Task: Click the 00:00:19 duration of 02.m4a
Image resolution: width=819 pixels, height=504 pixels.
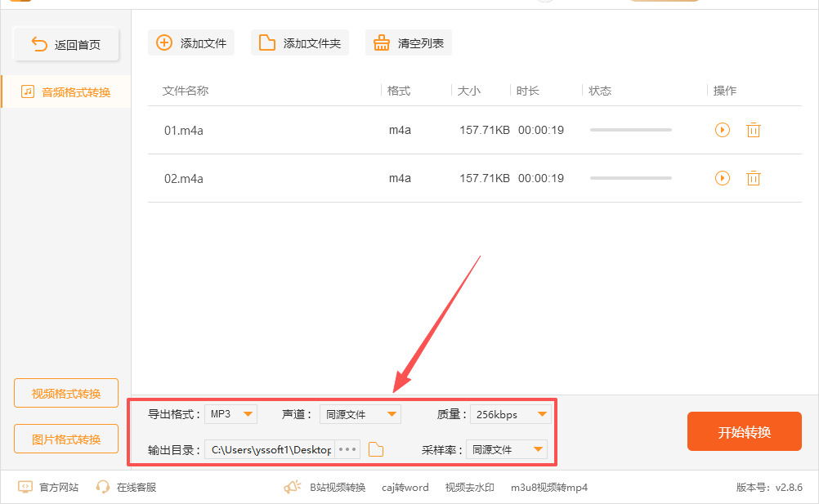Action: 541,178
